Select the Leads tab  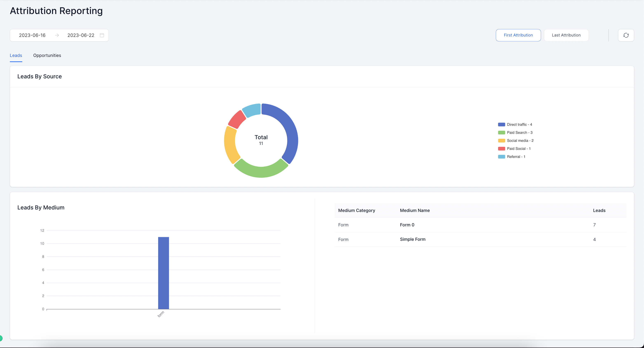tap(16, 55)
